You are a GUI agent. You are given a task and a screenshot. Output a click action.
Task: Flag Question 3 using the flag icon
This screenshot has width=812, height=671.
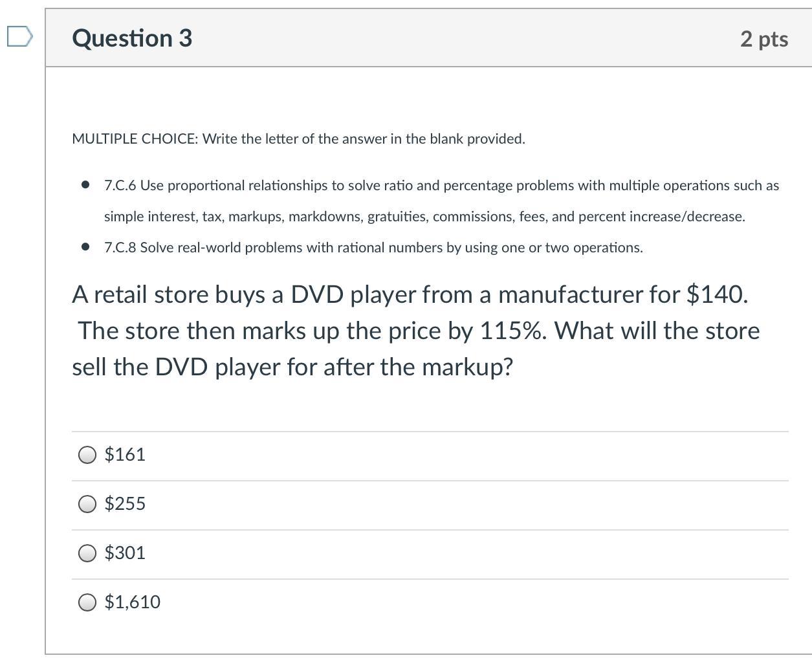pyautogui.click(x=19, y=37)
